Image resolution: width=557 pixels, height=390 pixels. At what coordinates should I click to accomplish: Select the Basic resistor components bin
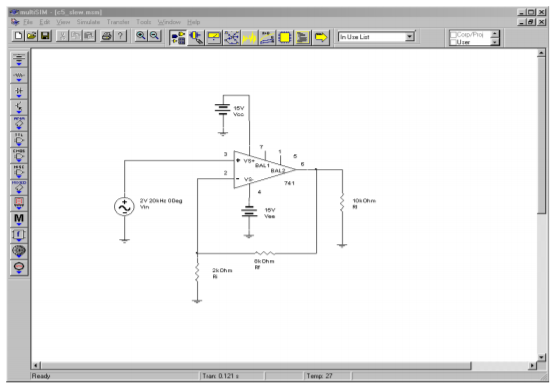tap(19, 75)
